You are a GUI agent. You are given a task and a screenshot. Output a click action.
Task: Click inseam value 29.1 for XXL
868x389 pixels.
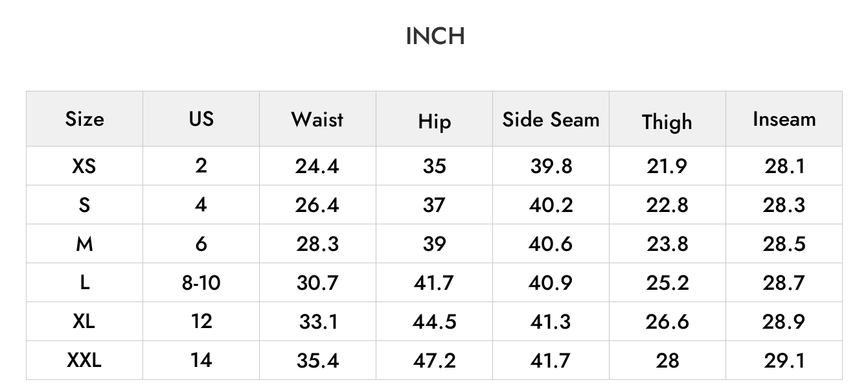tap(784, 360)
